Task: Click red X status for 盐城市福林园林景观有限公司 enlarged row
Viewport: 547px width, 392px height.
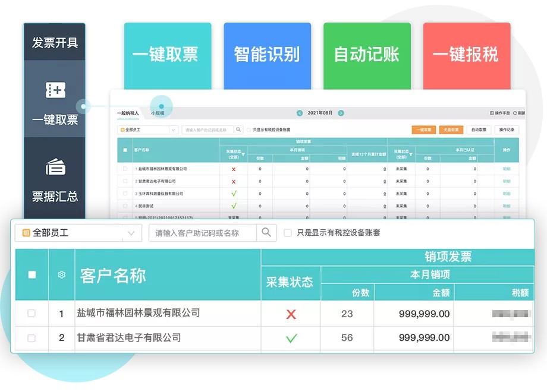Action: click(x=291, y=314)
